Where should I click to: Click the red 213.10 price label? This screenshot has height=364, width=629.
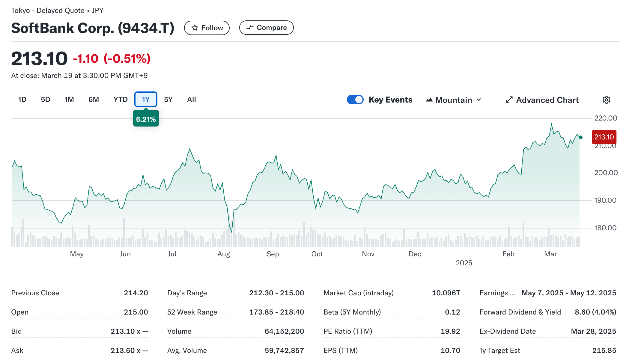coord(604,137)
